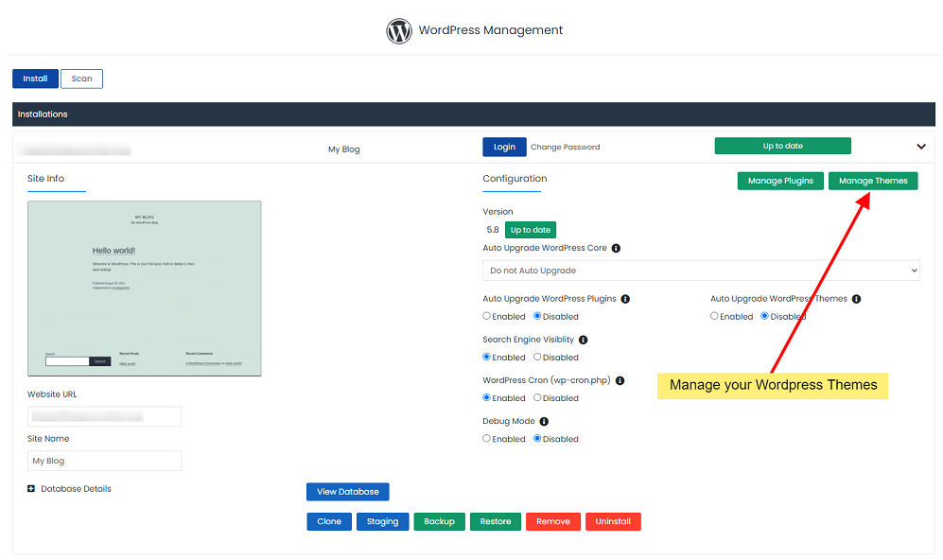Show info tooltip for Debug Mode
The height and width of the screenshot is (560, 943).
[544, 420]
